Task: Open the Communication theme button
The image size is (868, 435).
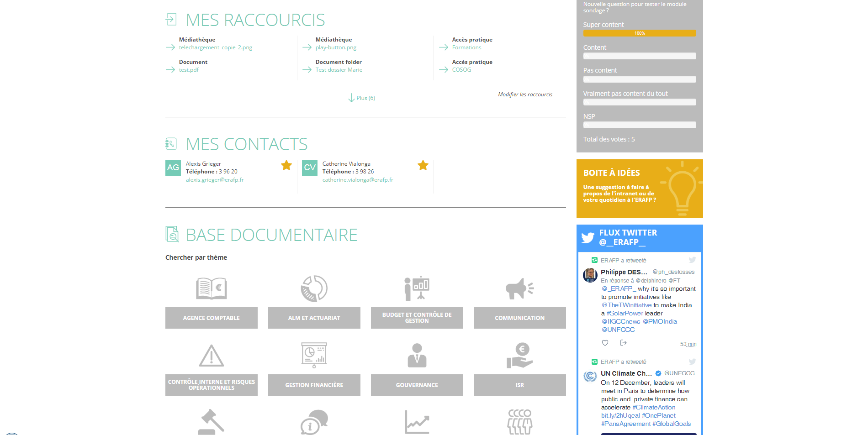Action: pyautogui.click(x=520, y=318)
